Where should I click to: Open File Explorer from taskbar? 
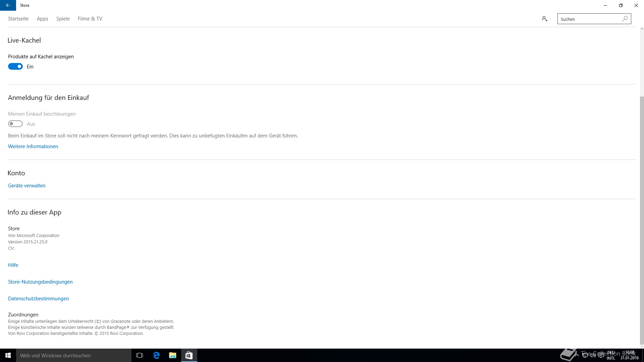[x=172, y=355]
